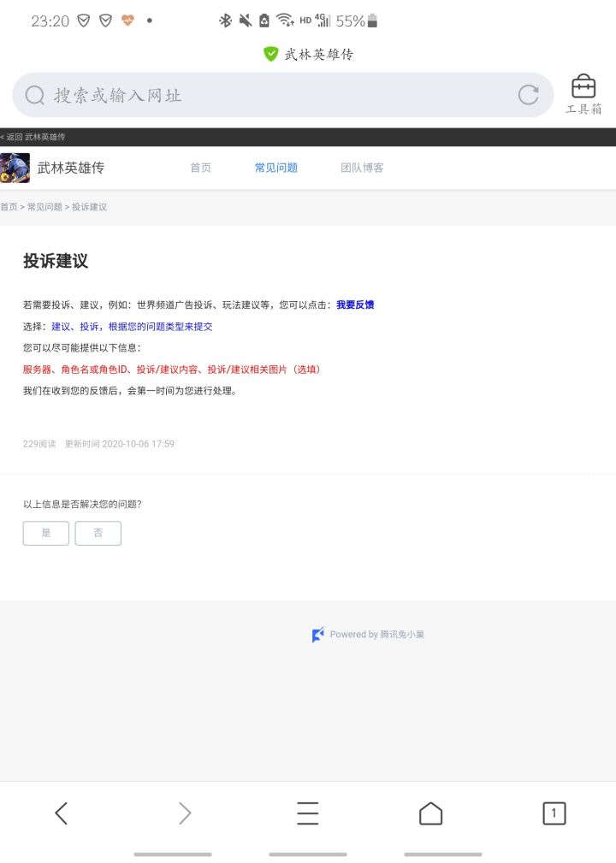Screen dimensions: 616x863
Task: Tap the reload icon in address bar
Action: pos(528,95)
